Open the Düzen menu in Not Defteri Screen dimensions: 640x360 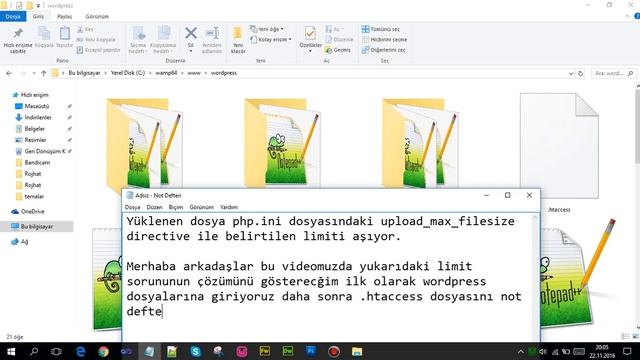pyautogui.click(x=154, y=207)
